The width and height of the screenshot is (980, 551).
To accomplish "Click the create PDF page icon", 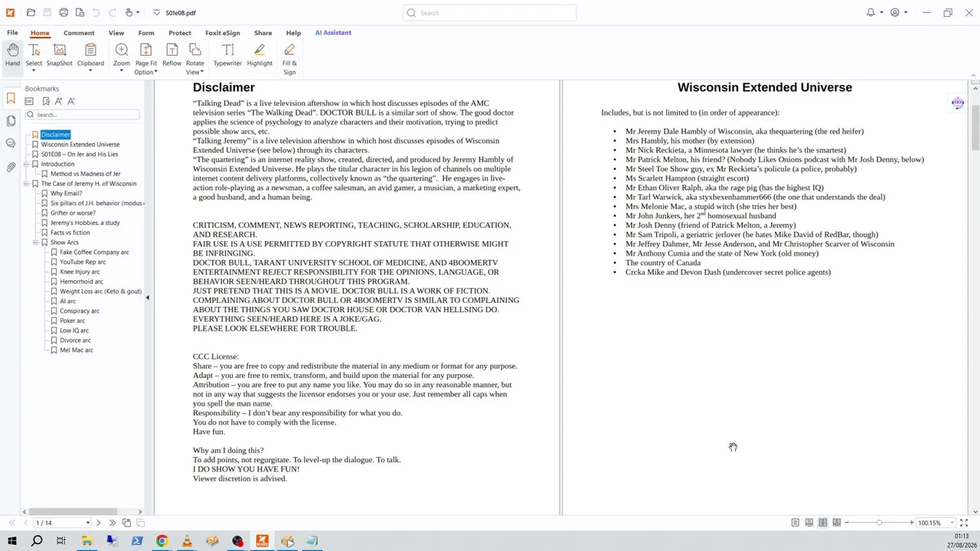I will point(80,12).
